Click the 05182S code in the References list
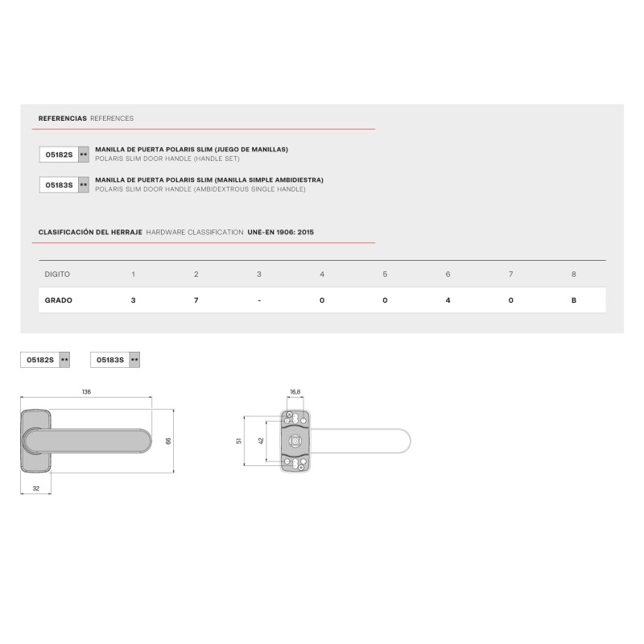The width and height of the screenshot is (644, 644). click(x=58, y=154)
